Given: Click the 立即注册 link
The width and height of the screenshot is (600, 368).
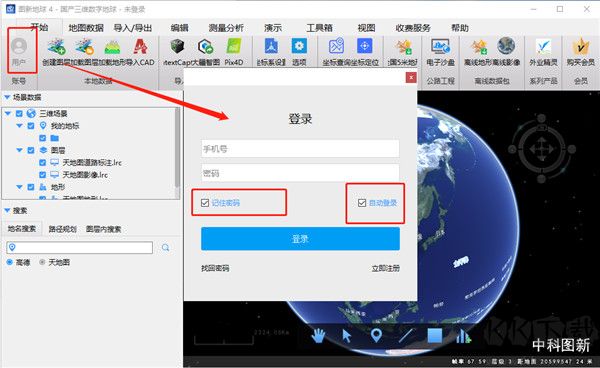Looking at the screenshot, I should point(386,268).
